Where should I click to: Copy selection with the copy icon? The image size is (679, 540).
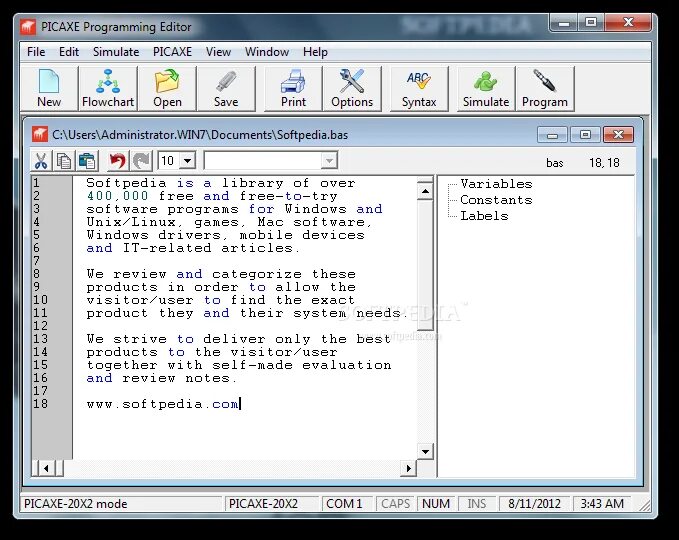pos(64,161)
